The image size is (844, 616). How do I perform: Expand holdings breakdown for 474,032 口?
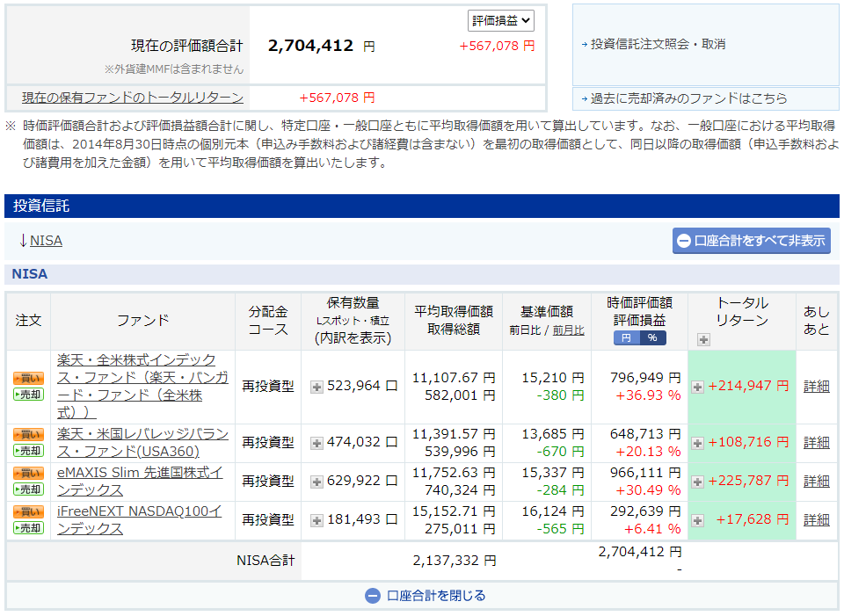(317, 443)
